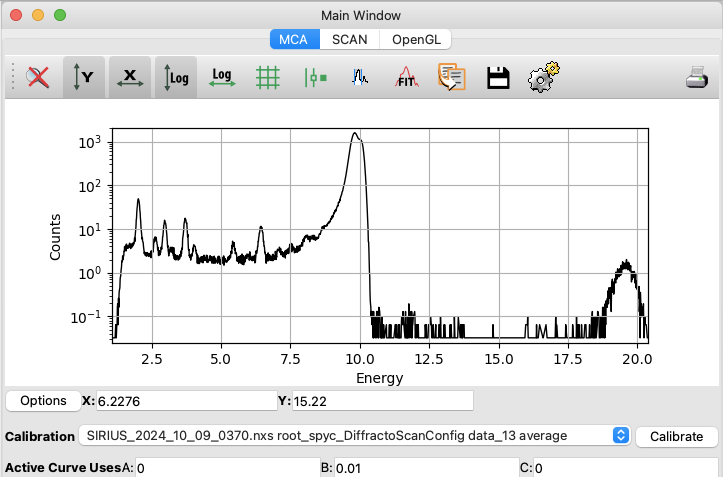
Task: Toggle X axis autoscale
Action: (130, 77)
